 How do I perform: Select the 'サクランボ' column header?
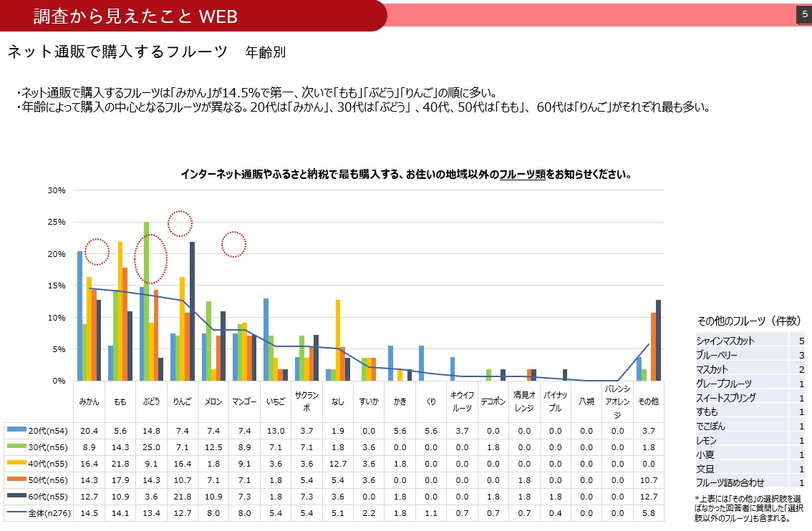[x=306, y=401]
